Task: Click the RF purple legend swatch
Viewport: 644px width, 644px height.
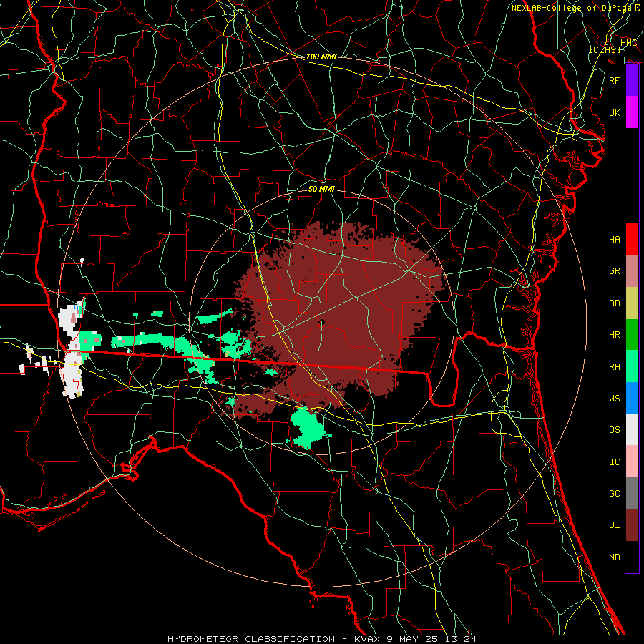Action: tap(632, 80)
